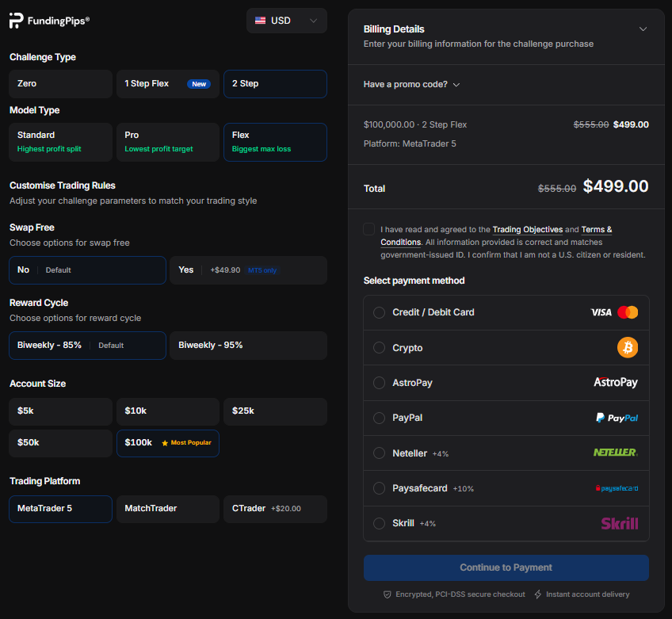Pick the $10k account size
The image size is (672, 619).
pyautogui.click(x=168, y=411)
